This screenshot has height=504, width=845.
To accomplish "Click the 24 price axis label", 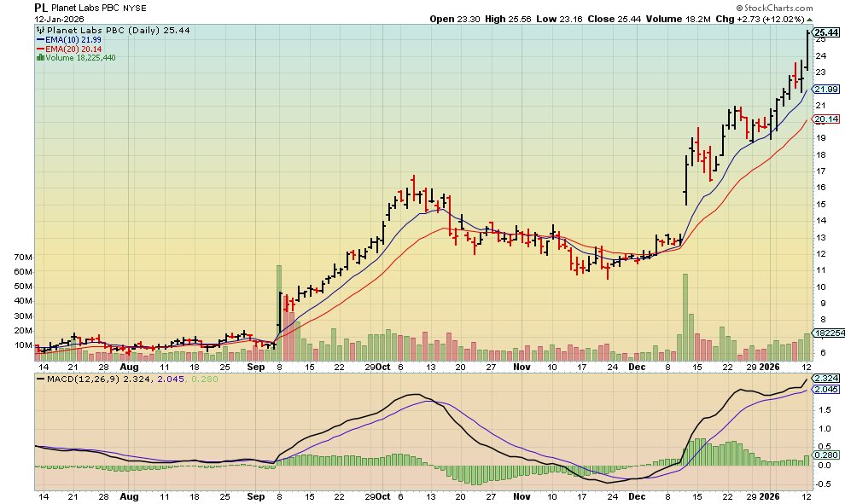I will click(x=821, y=56).
